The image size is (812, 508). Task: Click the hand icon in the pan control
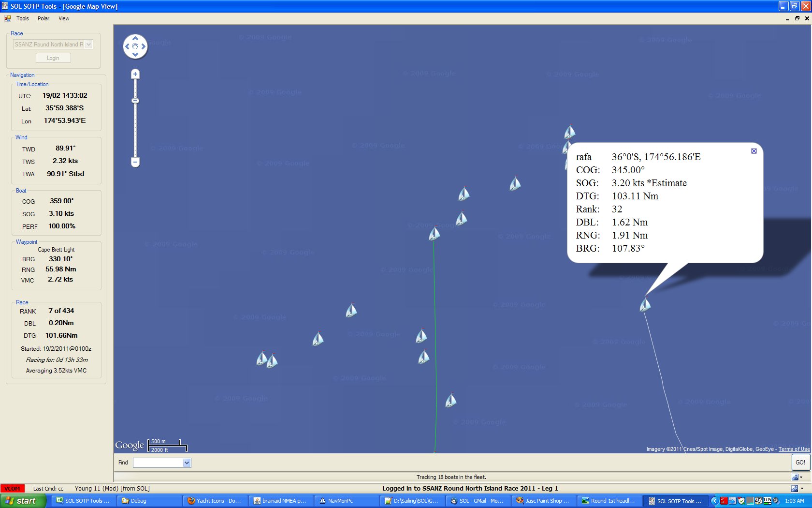coord(135,46)
